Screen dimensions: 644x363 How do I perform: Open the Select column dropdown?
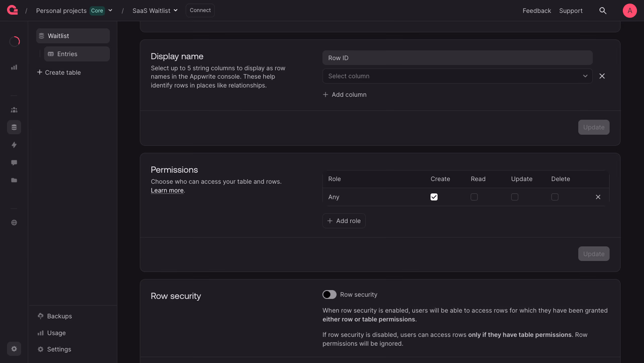point(457,76)
